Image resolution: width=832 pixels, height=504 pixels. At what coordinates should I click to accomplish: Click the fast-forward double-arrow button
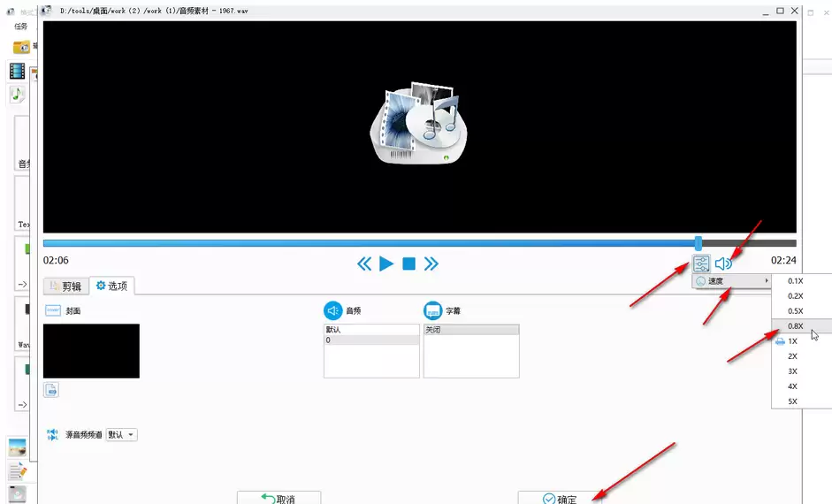coord(431,263)
